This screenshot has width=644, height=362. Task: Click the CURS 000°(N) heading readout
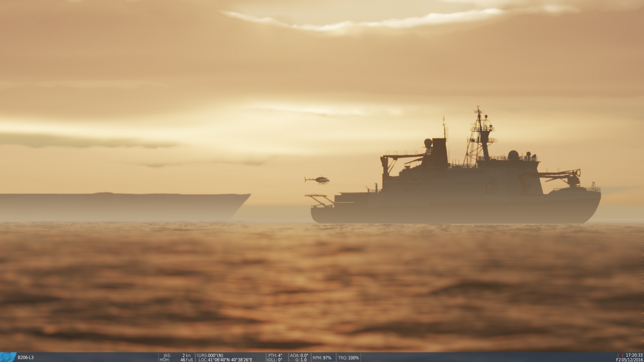[x=210, y=356]
